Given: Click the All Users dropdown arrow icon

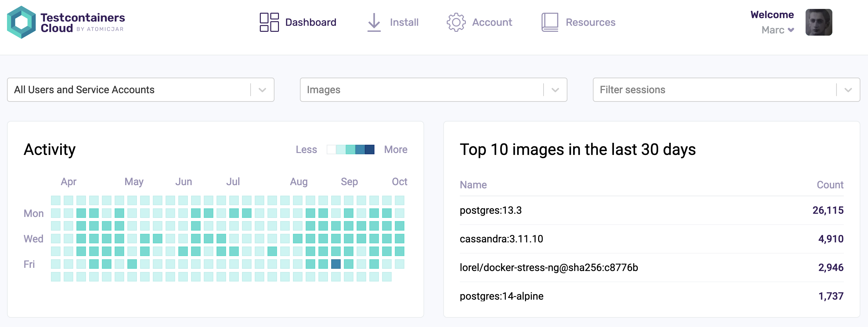Looking at the screenshot, I should [x=262, y=90].
